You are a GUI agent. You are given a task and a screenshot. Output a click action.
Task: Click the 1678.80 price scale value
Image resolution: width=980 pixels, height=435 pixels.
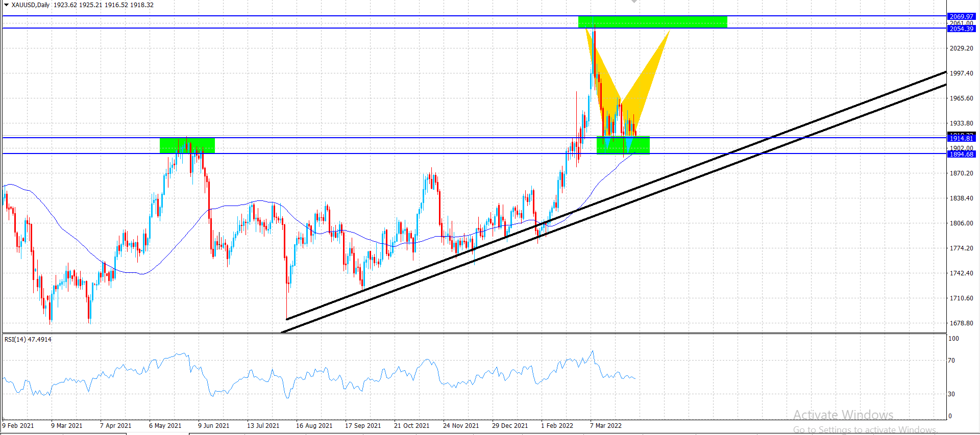(961, 323)
